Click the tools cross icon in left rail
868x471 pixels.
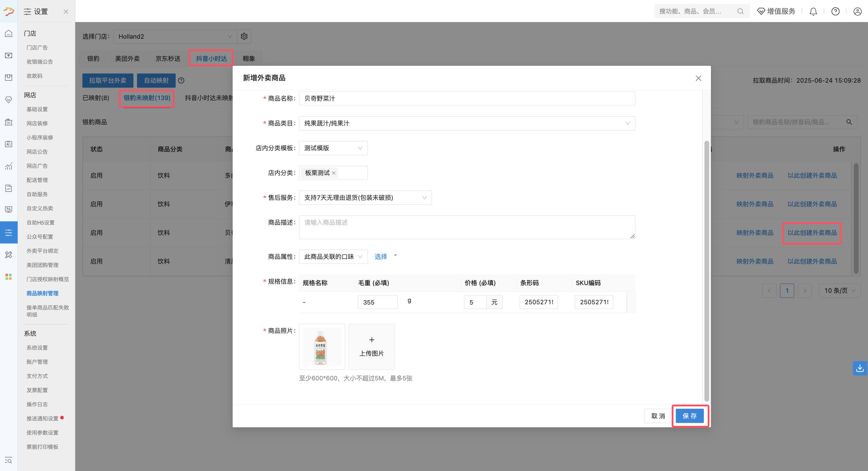point(9,255)
